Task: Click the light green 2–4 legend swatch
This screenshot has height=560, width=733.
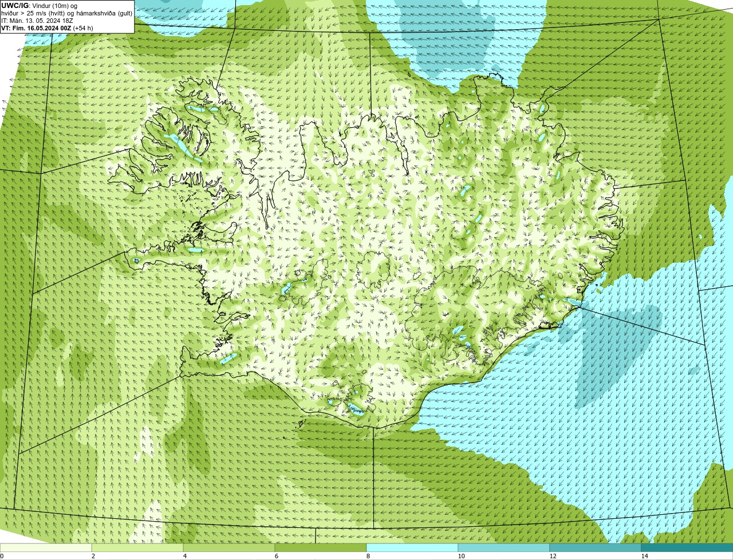Action: click(137, 547)
